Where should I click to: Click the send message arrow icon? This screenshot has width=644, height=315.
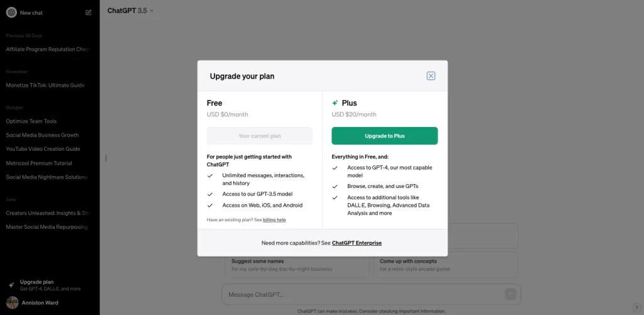(511, 294)
